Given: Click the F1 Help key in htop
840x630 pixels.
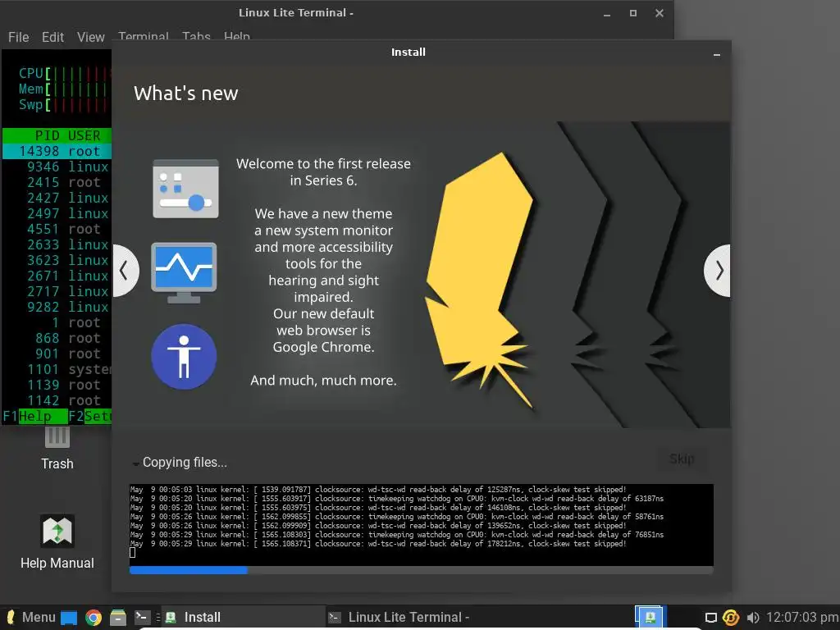Looking at the screenshot, I should click(34, 416).
